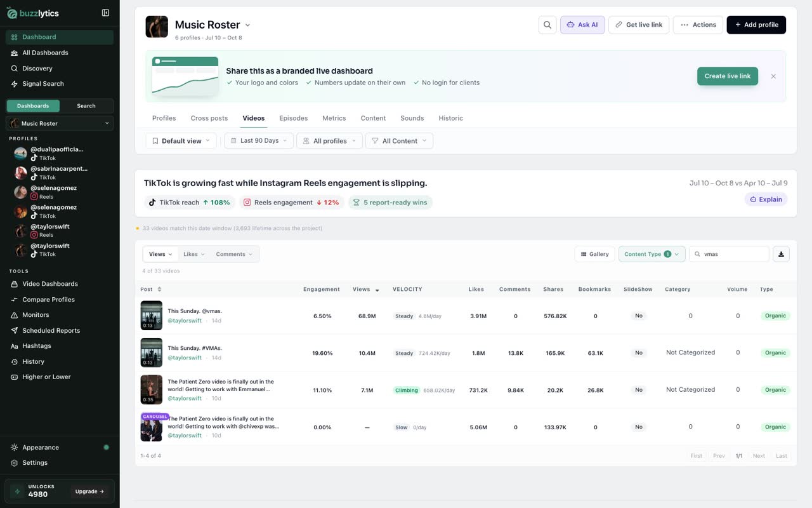Open Higher or Lower game
812x508 pixels.
60,377
